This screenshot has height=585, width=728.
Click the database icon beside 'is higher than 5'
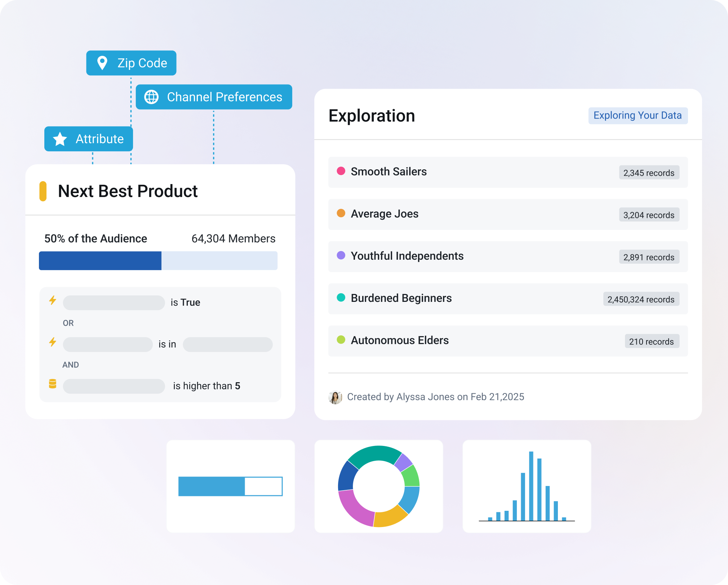coord(53,384)
